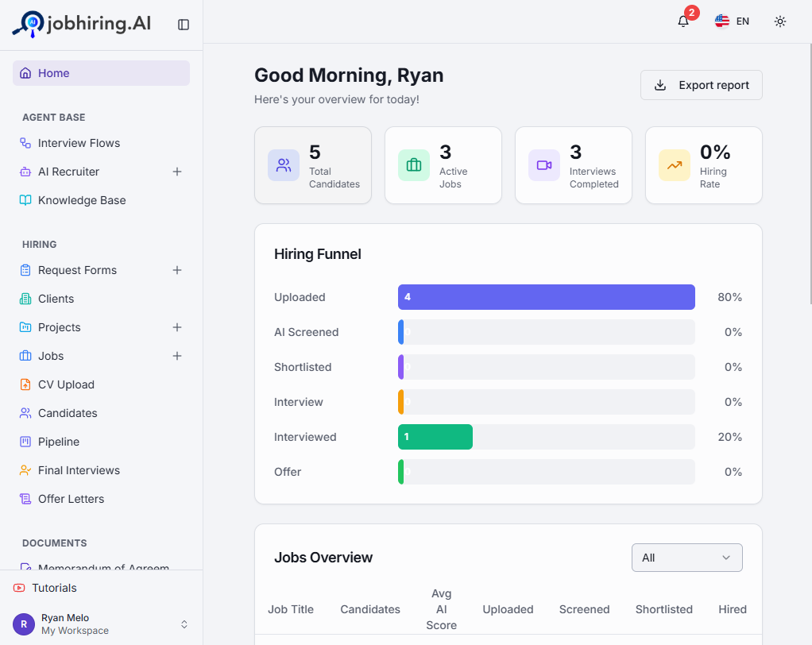
Task: Collapse sidebar with panel toggle icon
Action: [184, 25]
